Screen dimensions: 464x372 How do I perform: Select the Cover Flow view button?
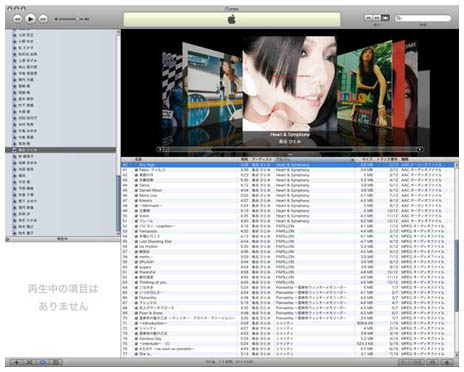[385, 18]
